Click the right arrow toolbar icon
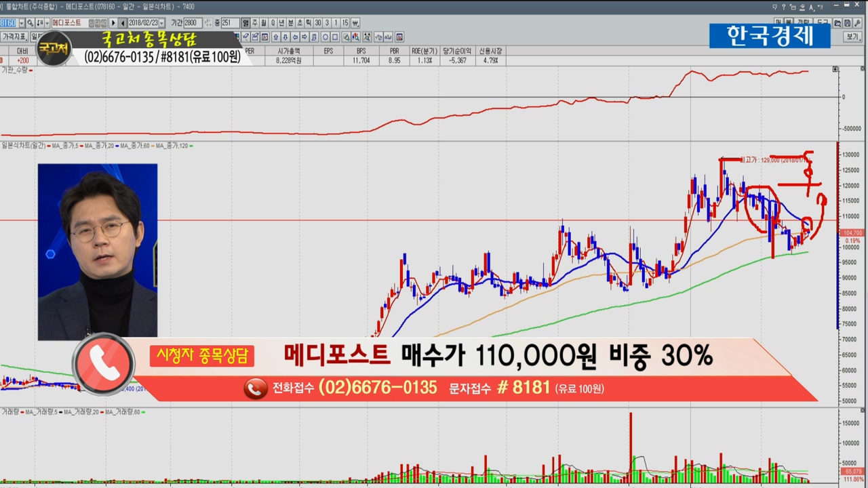The height and width of the screenshot is (488, 868). click(304, 37)
